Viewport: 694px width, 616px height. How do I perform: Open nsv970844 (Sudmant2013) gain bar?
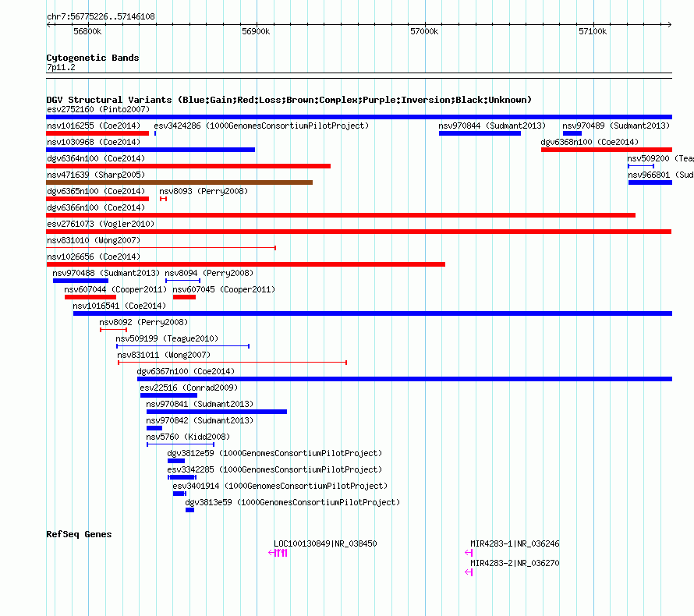click(480, 133)
